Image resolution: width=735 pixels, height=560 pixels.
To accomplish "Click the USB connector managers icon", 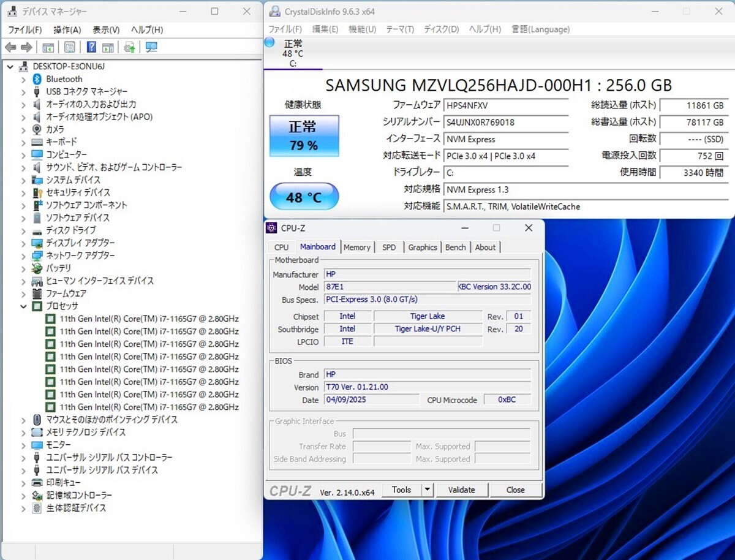I will (37, 91).
